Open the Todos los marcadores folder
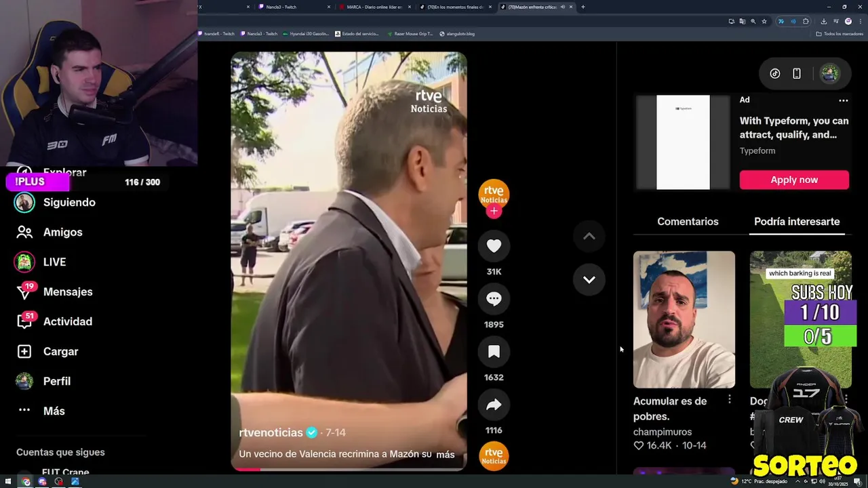868x488 pixels. tap(840, 34)
